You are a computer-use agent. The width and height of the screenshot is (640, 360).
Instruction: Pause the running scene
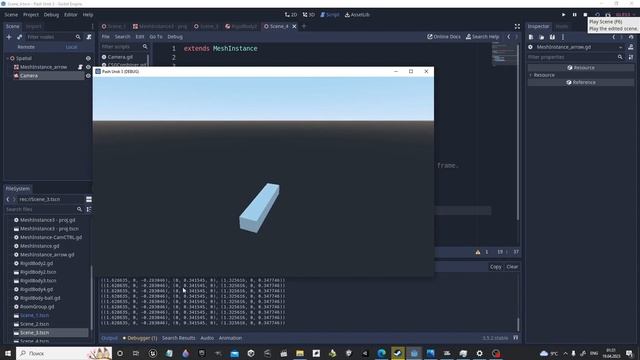click(x=574, y=15)
